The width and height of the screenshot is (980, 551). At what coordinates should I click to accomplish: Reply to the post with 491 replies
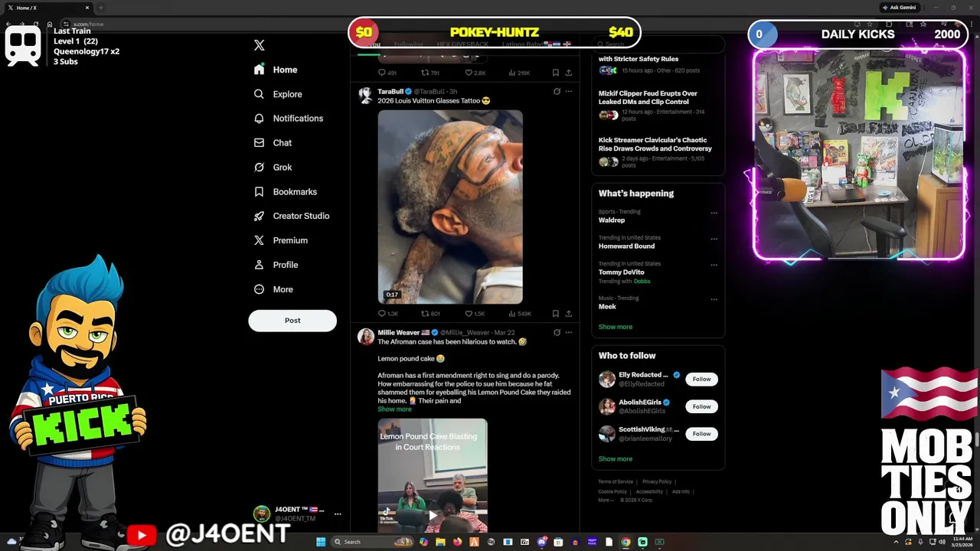coord(387,73)
